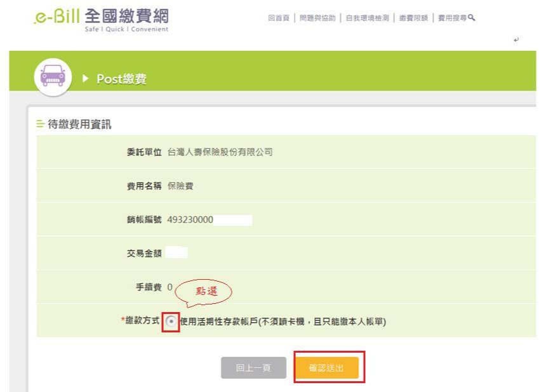Select the 使用活期性存款帳戶 radio button

pos(171,322)
